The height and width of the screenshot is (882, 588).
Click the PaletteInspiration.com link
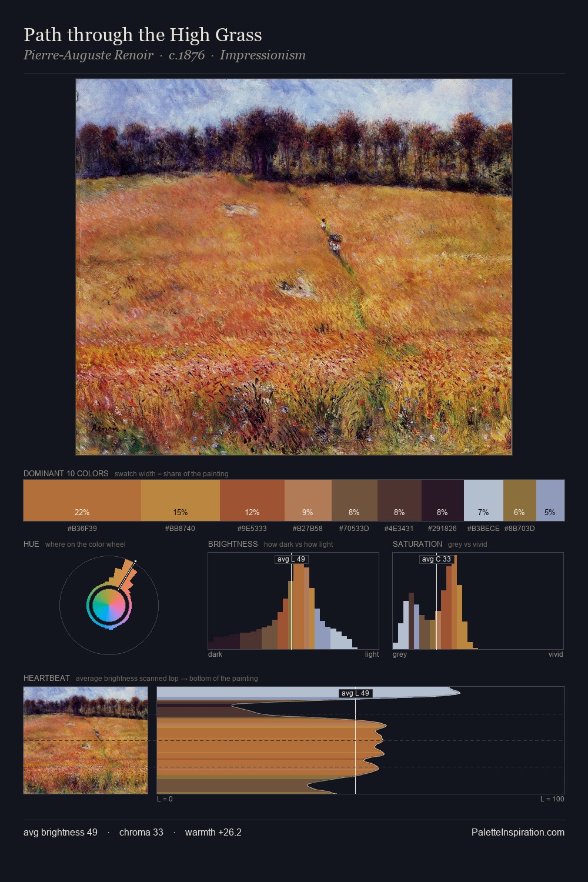(x=518, y=832)
